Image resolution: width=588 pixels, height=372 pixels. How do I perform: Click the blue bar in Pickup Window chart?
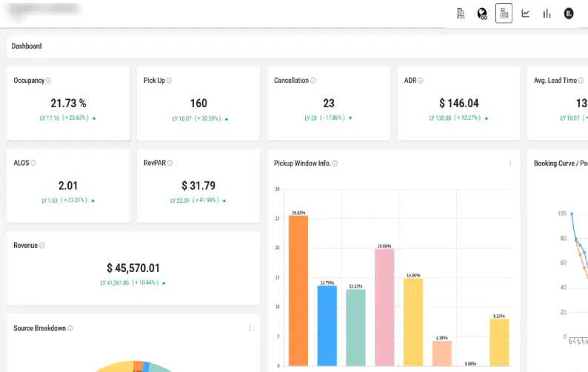(x=327, y=325)
